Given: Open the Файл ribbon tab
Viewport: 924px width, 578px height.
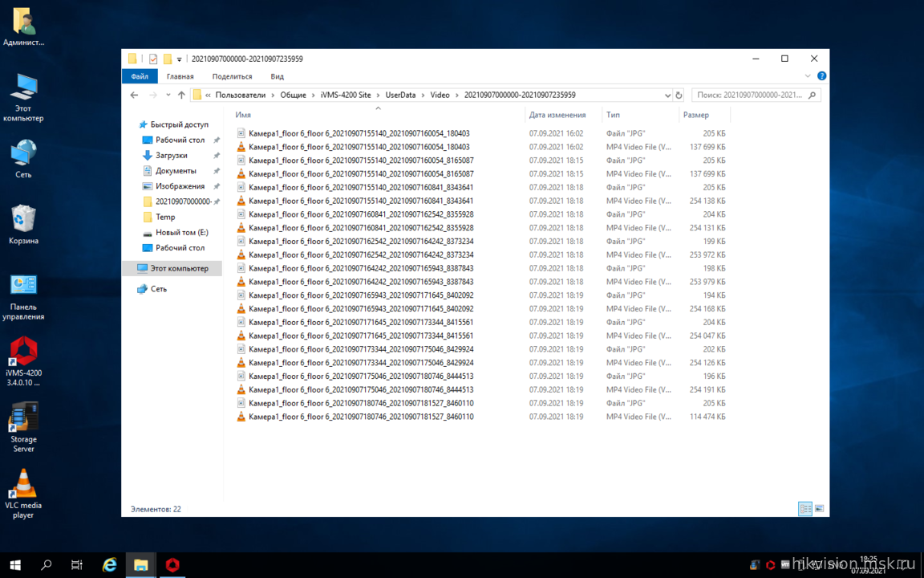Looking at the screenshot, I should (140, 77).
